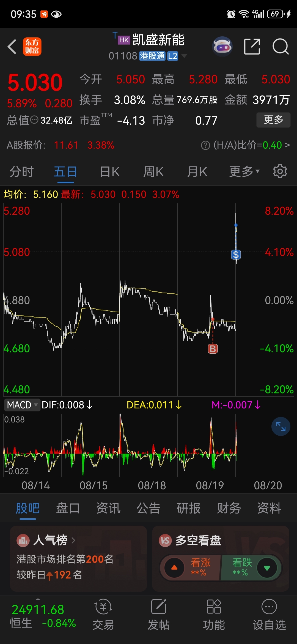Tap the 08/20 date label

(268, 486)
